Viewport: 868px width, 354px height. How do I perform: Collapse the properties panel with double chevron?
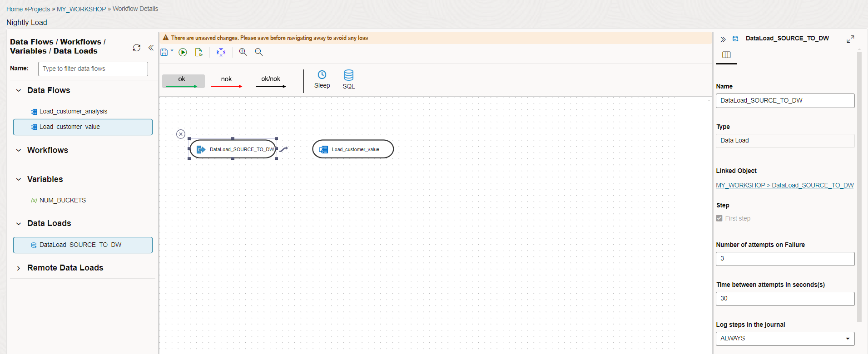point(723,39)
